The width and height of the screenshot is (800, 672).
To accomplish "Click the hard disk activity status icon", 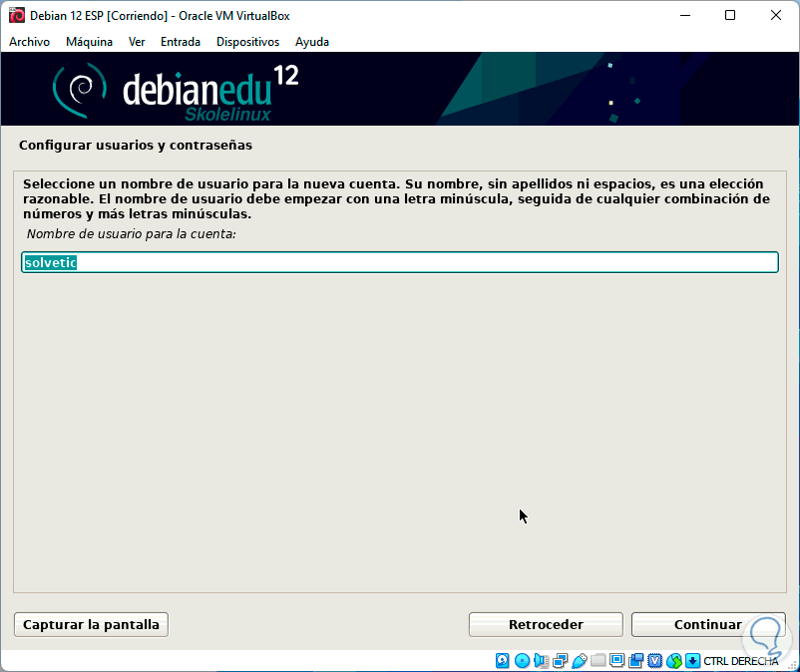I will point(502,661).
